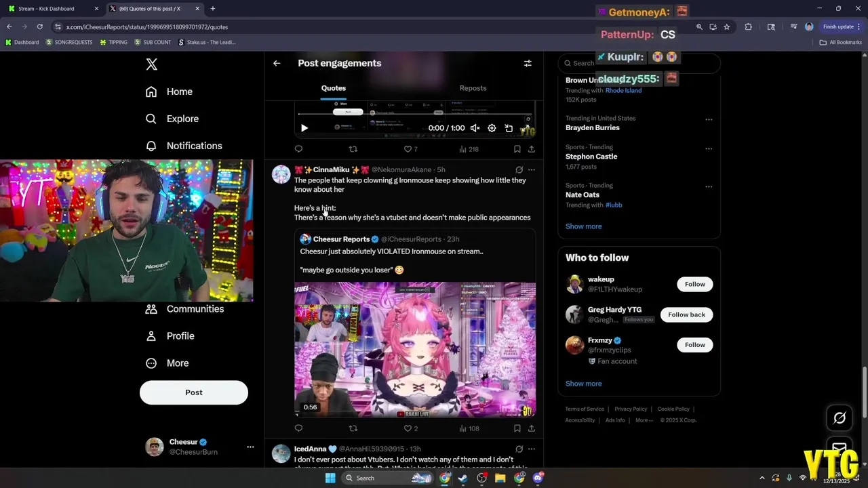Click the white Post button

(194, 392)
